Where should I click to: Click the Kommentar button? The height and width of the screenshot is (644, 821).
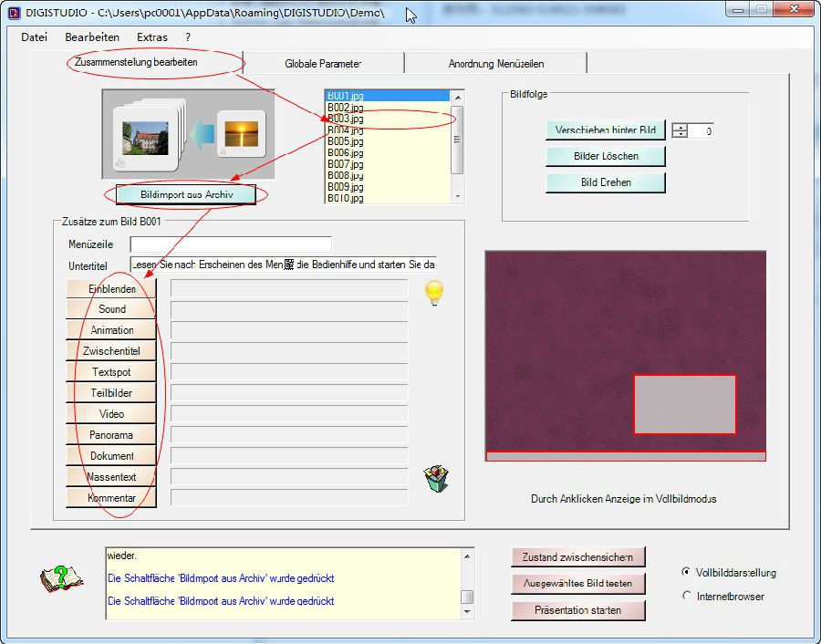pyautogui.click(x=111, y=497)
